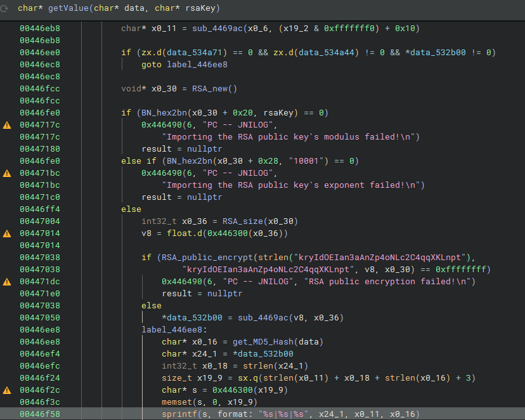Select the address 00447050 in the gutter
This screenshot has height=420, width=525.
click(x=39, y=318)
